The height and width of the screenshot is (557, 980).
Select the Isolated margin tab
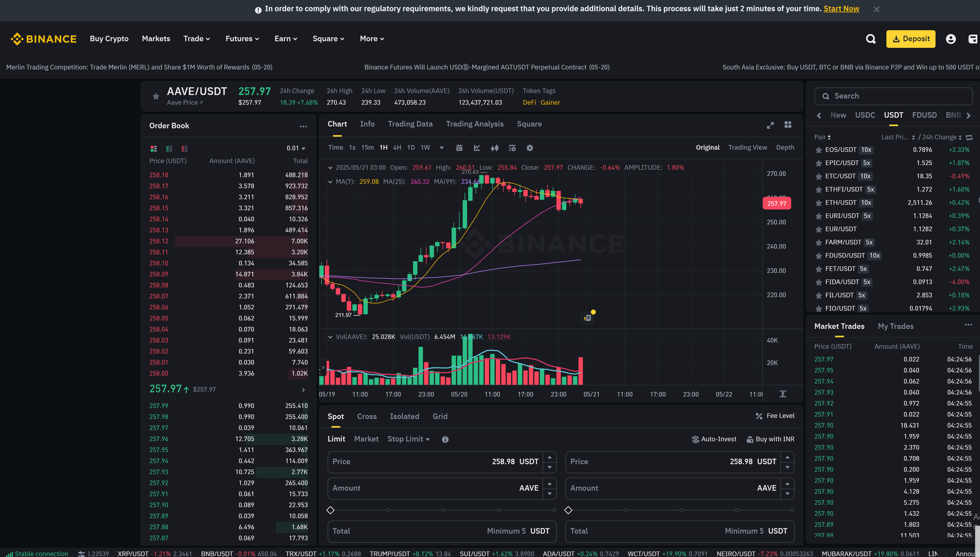(x=404, y=417)
